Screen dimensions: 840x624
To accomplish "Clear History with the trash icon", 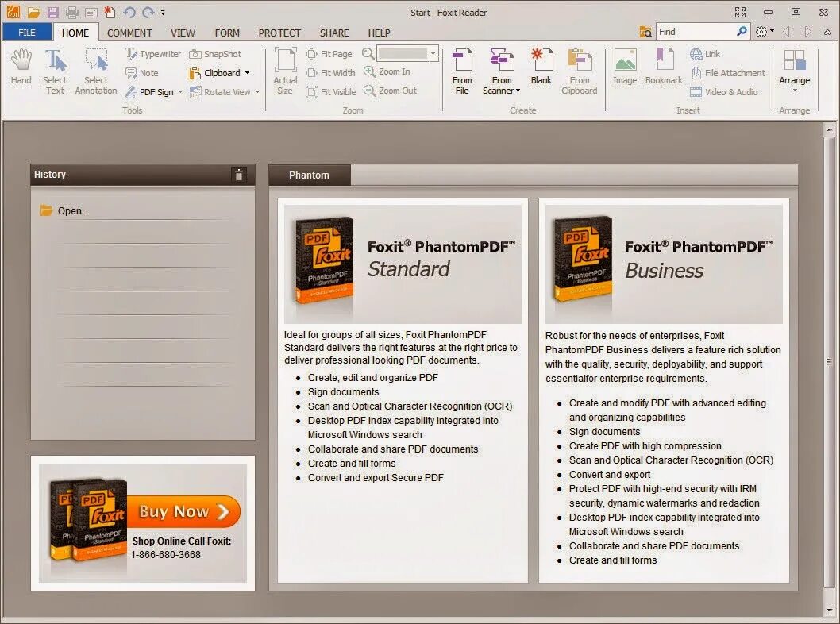I will point(239,175).
